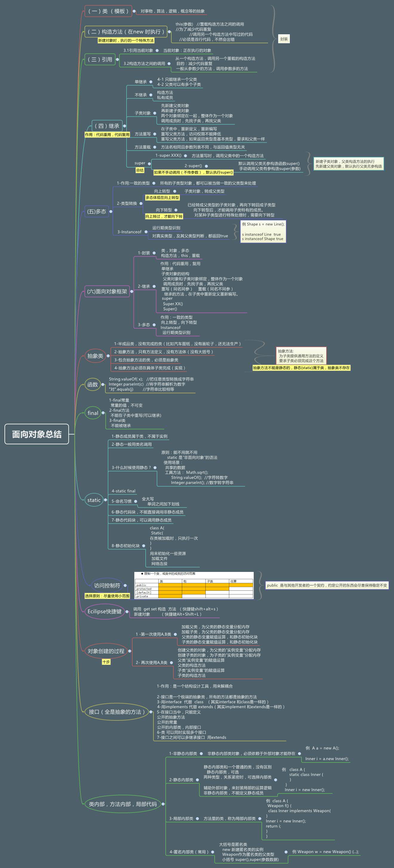Collapse the 类内部，方法内部，局部代码 branch circle
The width and height of the screenshot is (394, 868).
pos(163,804)
